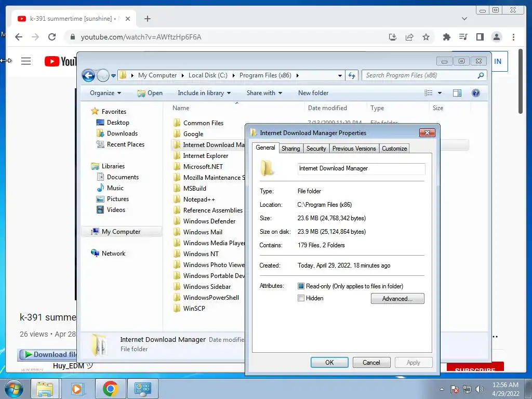Click the Notepad++ folder icon

177,199
